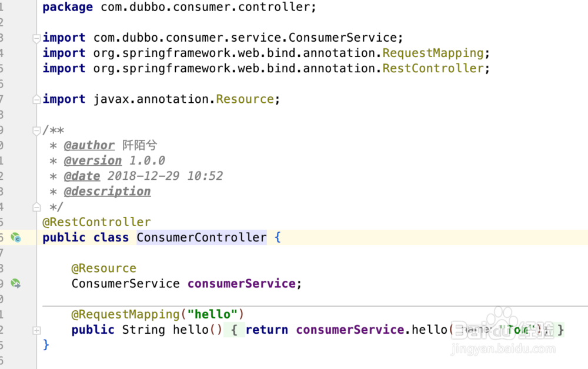
Task: Click the Javadoc closing fold marker
Action: [x=36, y=206]
